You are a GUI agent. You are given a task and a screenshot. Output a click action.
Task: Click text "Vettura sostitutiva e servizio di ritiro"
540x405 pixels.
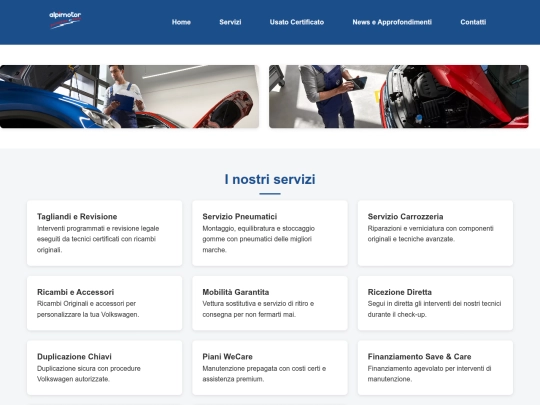pyautogui.click(x=255, y=303)
